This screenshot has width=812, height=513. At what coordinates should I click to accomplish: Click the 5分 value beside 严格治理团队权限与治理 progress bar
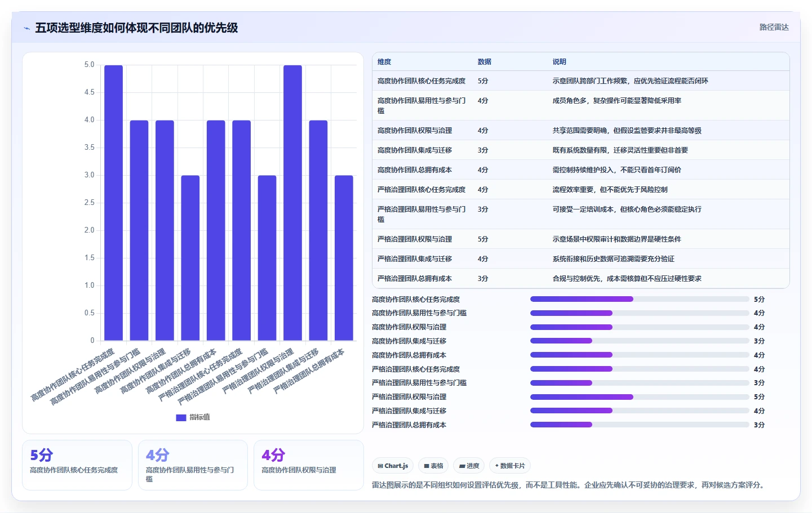[759, 397]
